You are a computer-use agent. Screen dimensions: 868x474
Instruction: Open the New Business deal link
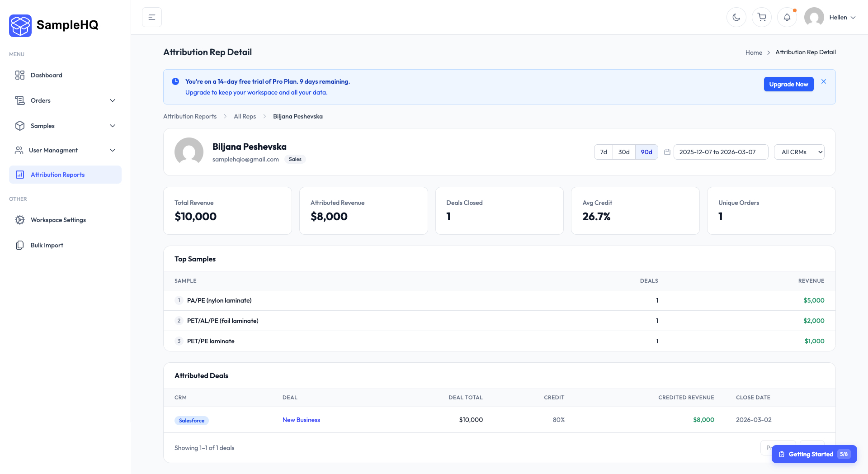pyautogui.click(x=301, y=420)
